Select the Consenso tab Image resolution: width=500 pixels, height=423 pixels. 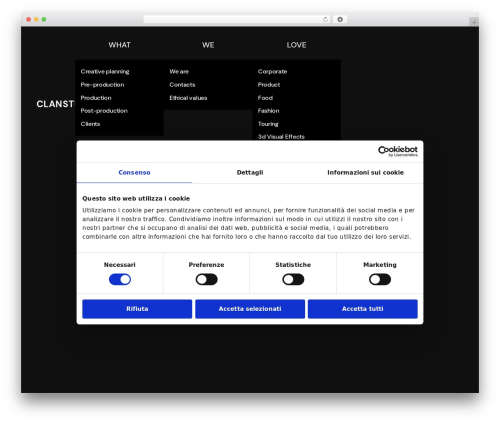coord(134,173)
